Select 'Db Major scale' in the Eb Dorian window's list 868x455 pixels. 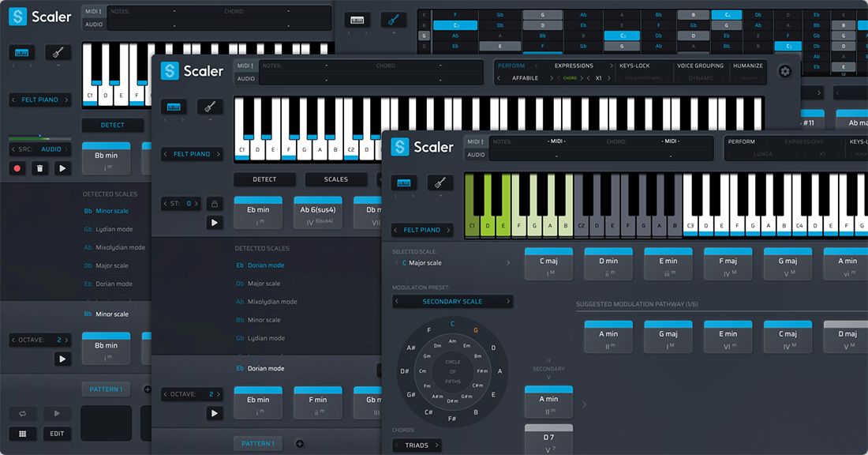point(258,284)
